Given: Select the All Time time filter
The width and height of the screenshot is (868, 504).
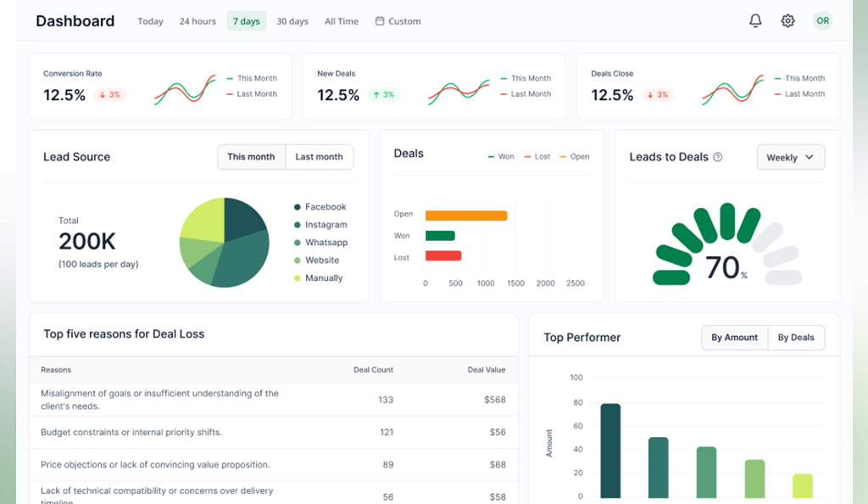Looking at the screenshot, I should click(341, 21).
